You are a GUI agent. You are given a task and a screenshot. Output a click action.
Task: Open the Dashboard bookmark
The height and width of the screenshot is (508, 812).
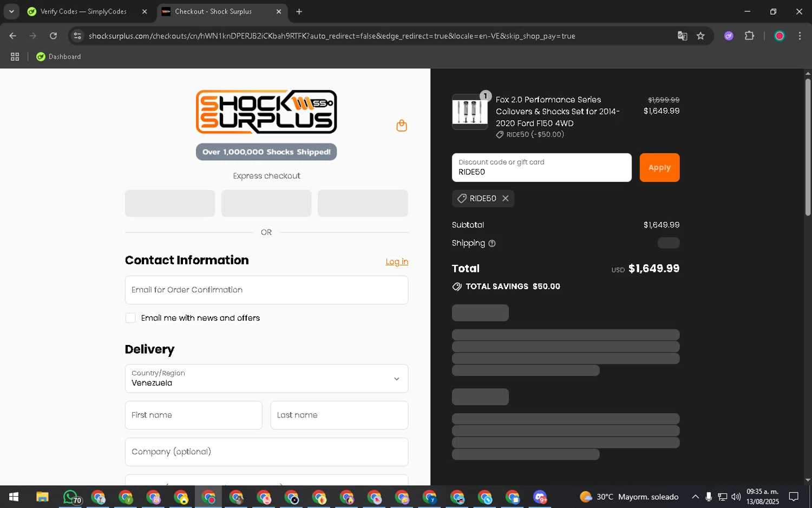58,56
